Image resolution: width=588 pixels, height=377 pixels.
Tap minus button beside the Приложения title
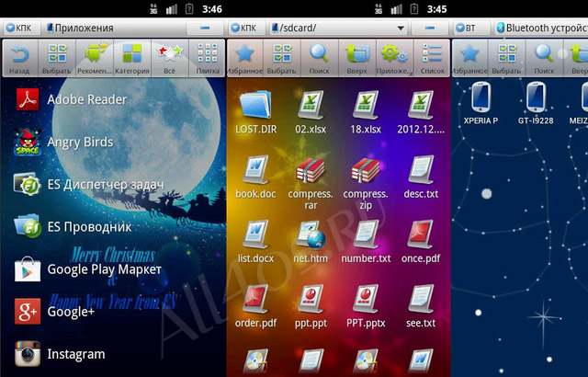pos(205,28)
